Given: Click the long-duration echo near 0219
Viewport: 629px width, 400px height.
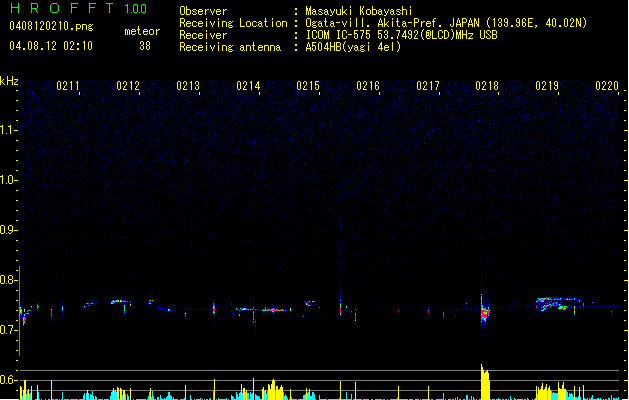Looking at the screenshot, I should (558, 304).
